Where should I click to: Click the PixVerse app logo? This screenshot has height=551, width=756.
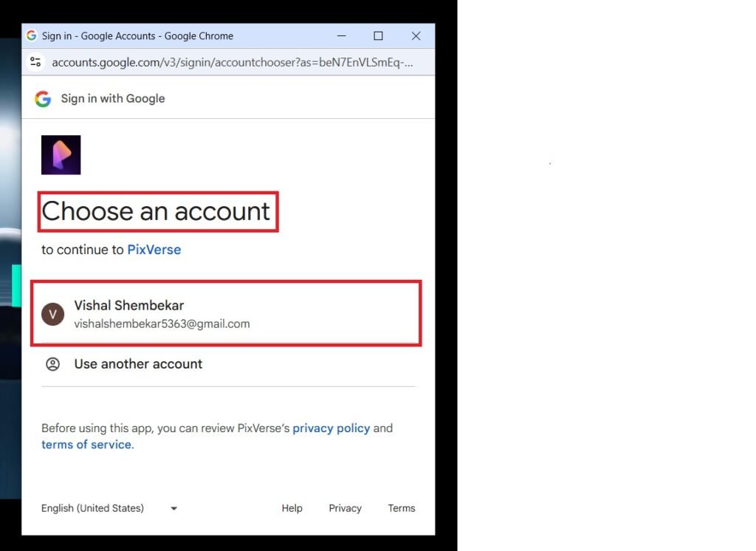click(61, 154)
